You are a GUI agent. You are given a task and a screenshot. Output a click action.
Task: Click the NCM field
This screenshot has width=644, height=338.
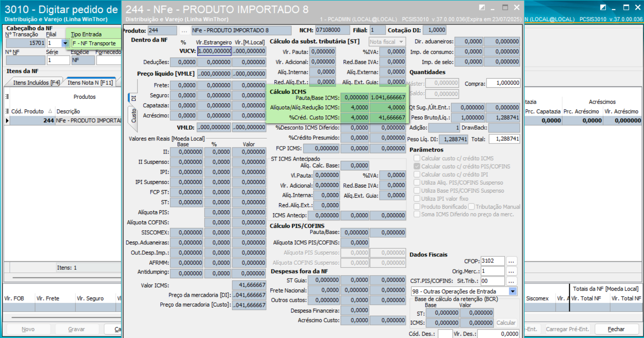pyautogui.click(x=332, y=30)
